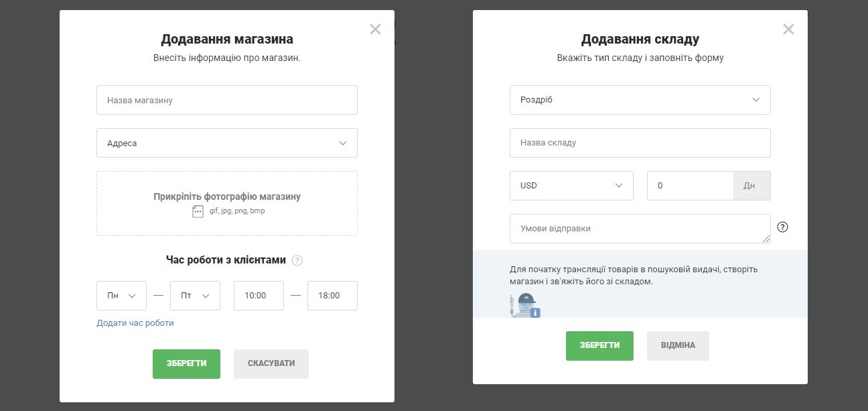Open the Пт end day dropdown
This screenshot has height=411, width=868.
tap(195, 296)
